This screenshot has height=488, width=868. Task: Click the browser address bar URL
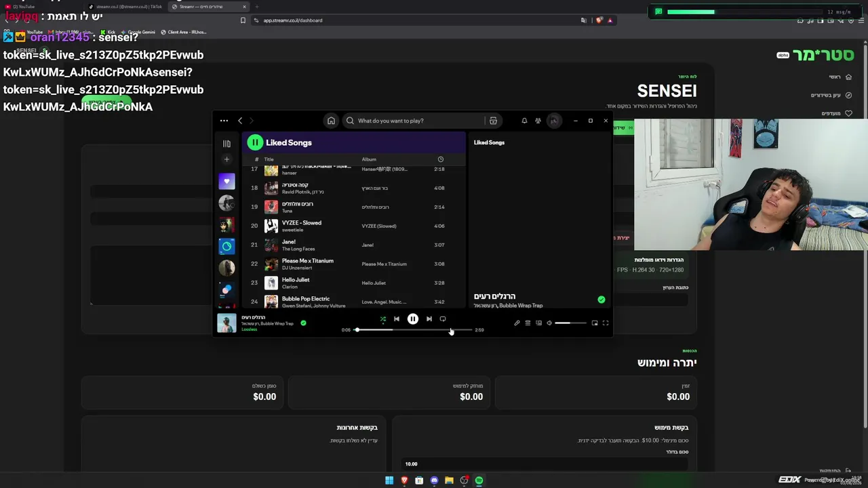[293, 20]
